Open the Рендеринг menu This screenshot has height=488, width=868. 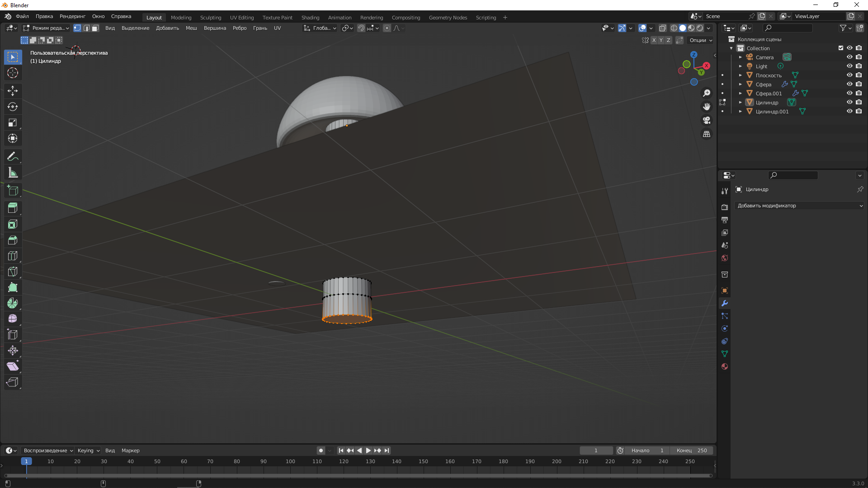tap(72, 16)
